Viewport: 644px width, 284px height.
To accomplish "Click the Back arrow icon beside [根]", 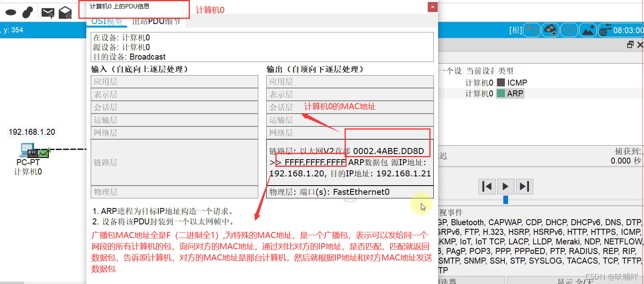I will pyautogui.click(x=532, y=30).
